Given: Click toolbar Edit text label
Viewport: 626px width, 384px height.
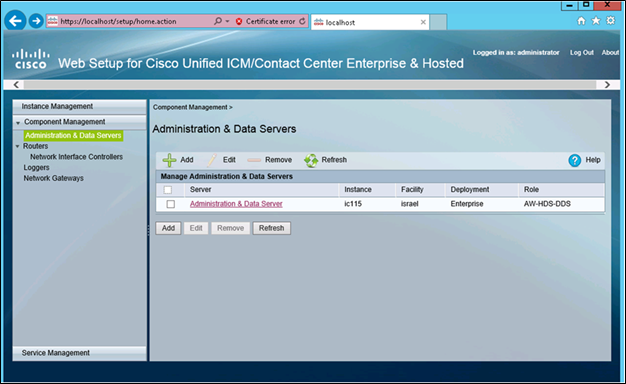Looking at the screenshot, I should [x=229, y=160].
